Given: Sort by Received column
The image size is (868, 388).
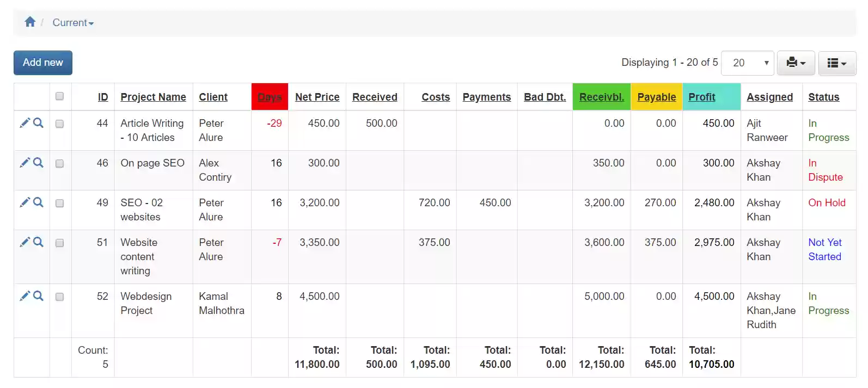Looking at the screenshot, I should (375, 97).
